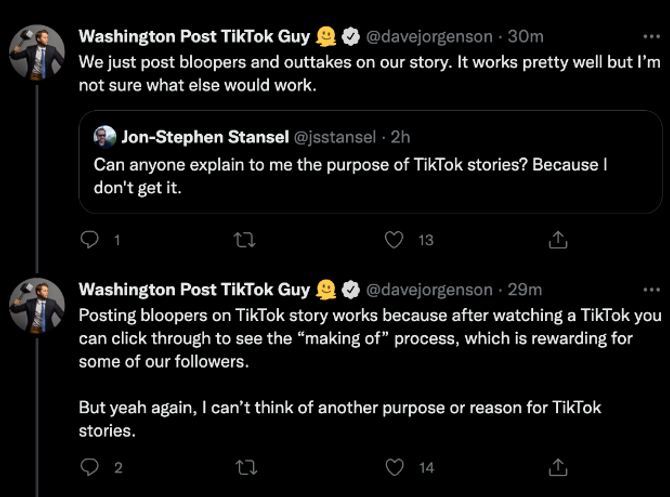Reply to the first tweet about bloopers
The image size is (670, 497).
[89, 240]
